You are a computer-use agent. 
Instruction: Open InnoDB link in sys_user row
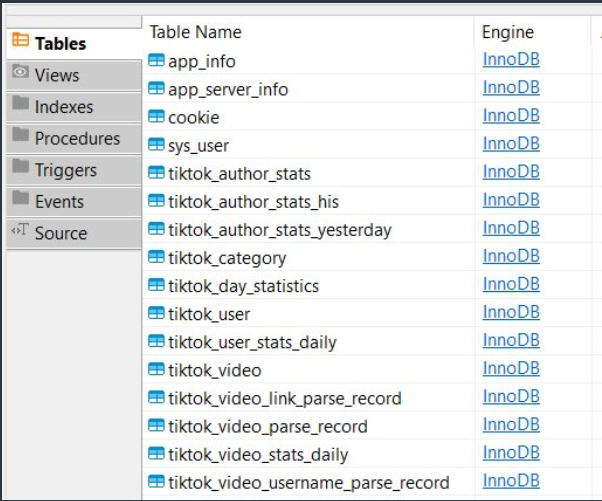(x=511, y=144)
